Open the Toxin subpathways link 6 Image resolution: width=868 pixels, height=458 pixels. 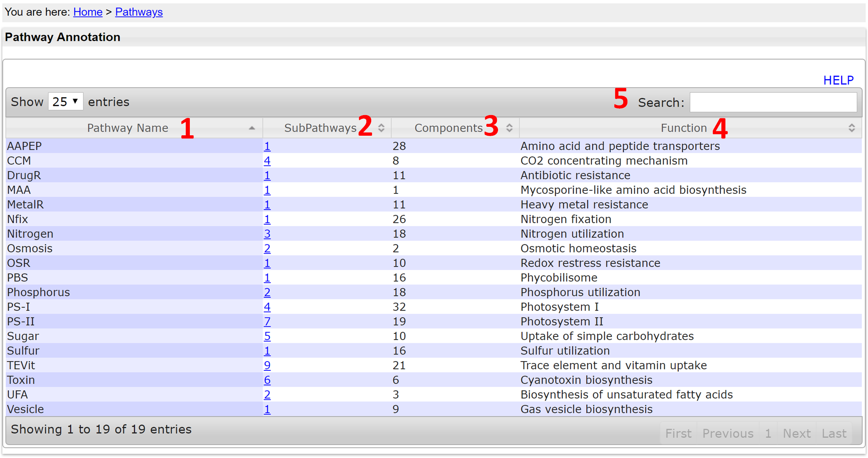coord(267,380)
